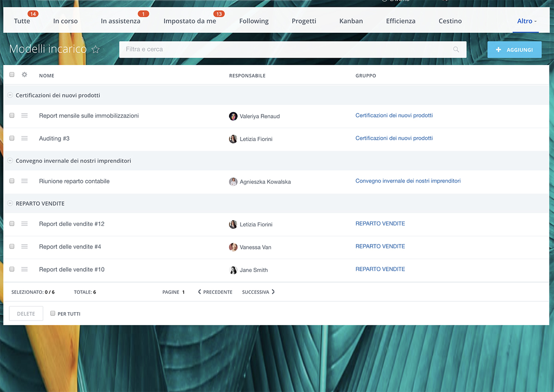The width and height of the screenshot is (554, 392).
Task: Click Agnieszka Kowalska's avatar
Action: tap(233, 182)
